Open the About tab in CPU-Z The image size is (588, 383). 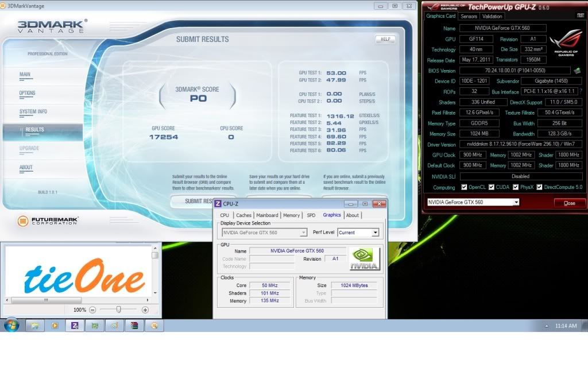(352, 215)
